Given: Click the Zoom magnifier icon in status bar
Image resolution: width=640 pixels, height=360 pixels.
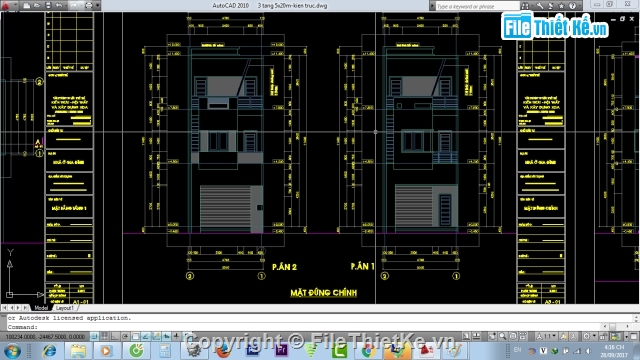Looking at the screenshot, I should 502,337.
